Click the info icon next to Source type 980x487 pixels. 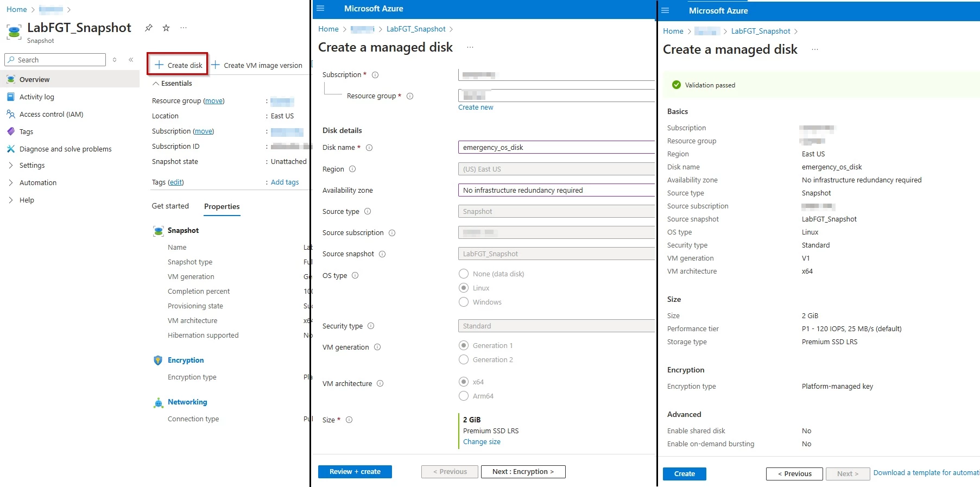tap(368, 211)
